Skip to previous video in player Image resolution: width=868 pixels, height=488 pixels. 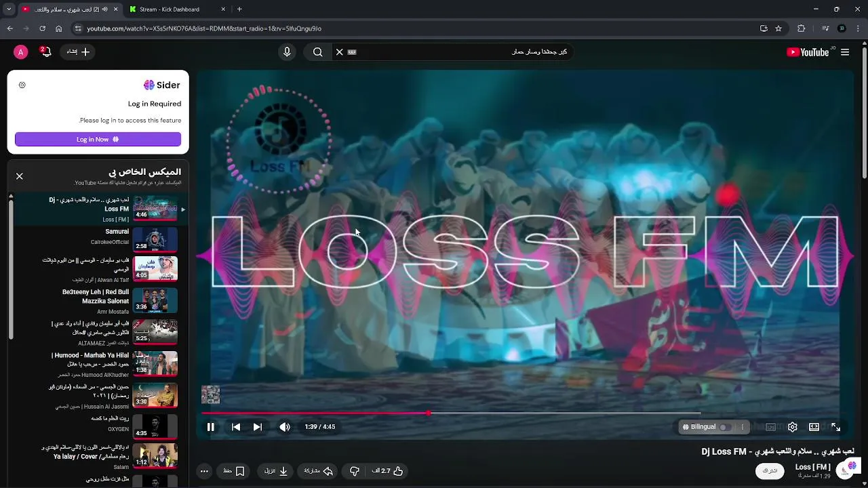(235, 427)
